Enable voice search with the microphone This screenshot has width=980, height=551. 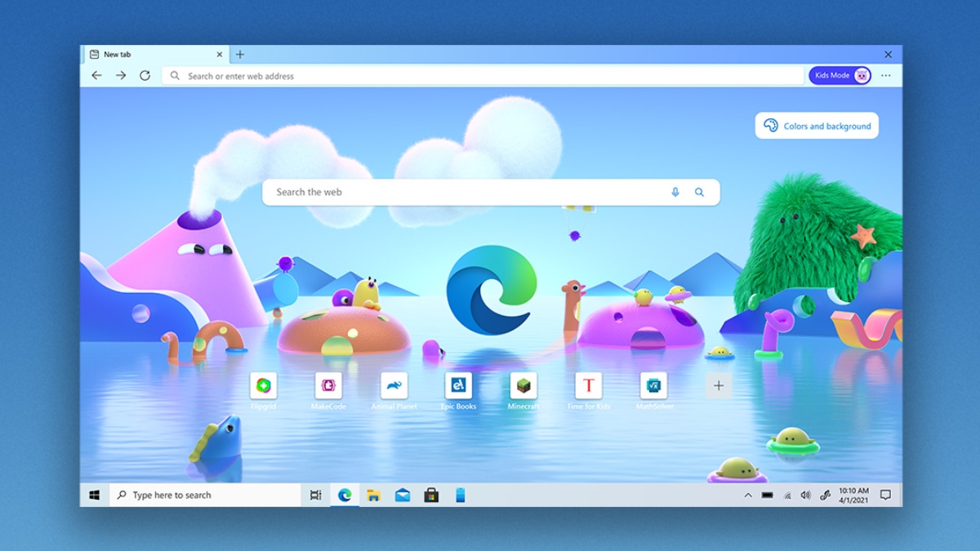tap(675, 192)
